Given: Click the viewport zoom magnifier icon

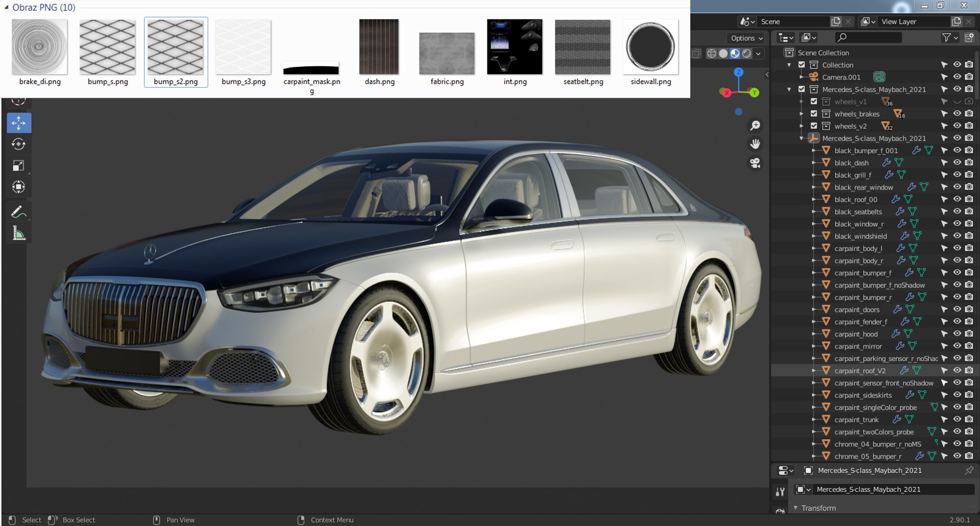Looking at the screenshot, I should [x=755, y=126].
